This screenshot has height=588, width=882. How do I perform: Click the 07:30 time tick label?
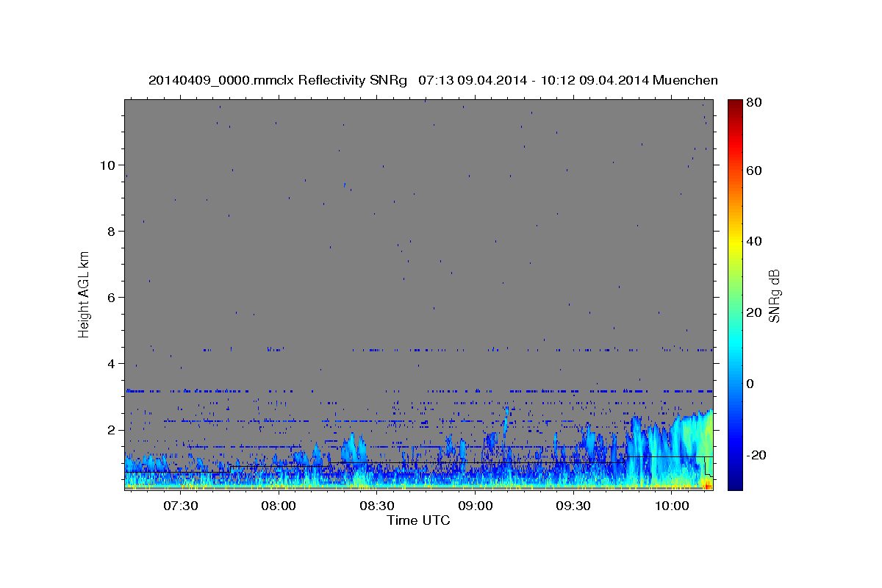(180, 506)
